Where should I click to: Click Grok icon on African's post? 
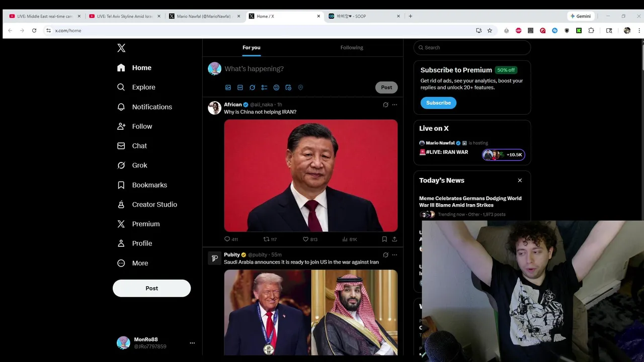pos(385,105)
